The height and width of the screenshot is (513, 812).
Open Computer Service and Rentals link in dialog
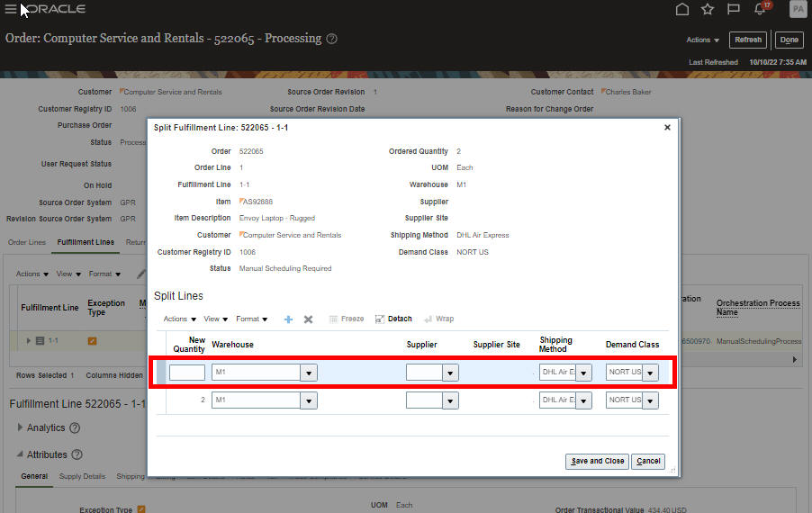(x=290, y=235)
